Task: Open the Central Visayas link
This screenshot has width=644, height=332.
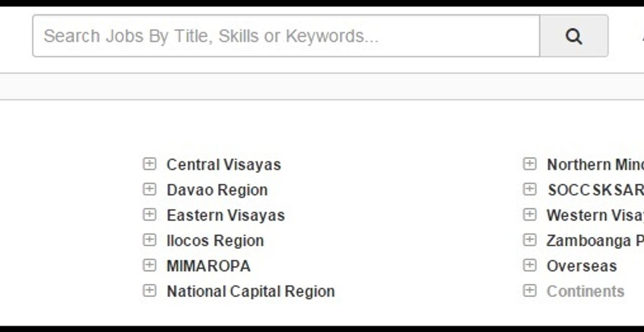Action: (x=223, y=164)
